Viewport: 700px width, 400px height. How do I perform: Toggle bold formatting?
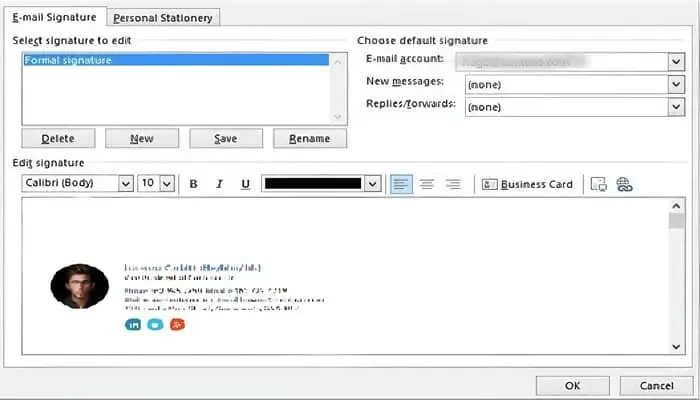[x=193, y=184]
